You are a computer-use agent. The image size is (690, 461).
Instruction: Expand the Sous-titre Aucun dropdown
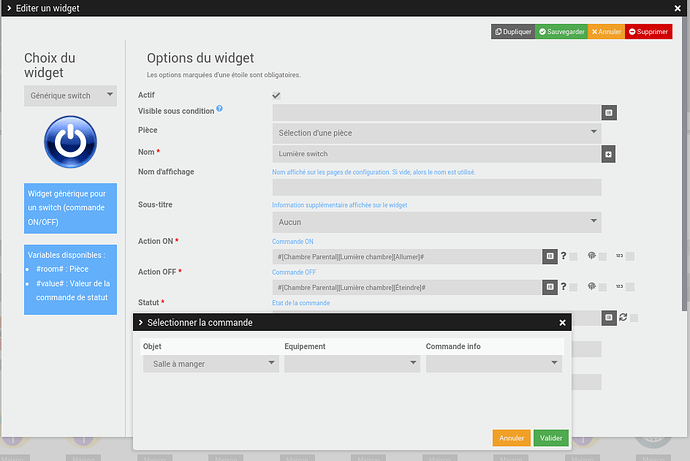(x=437, y=222)
